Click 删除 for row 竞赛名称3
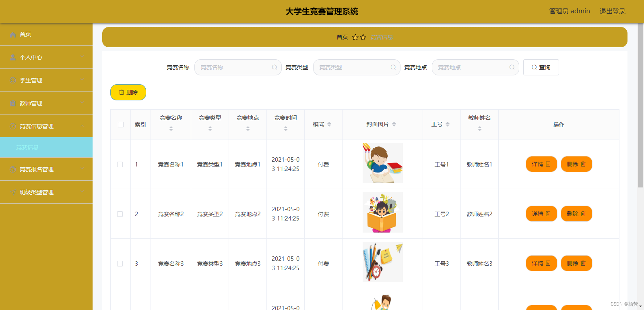Image resolution: width=644 pixels, height=310 pixels. tap(576, 263)
